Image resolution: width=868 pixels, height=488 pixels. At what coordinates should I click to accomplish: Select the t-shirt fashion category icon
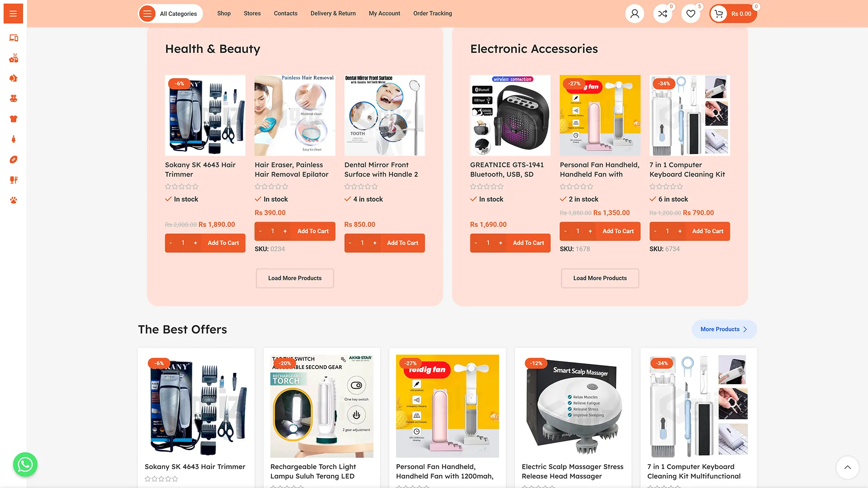tap(14, 119)
